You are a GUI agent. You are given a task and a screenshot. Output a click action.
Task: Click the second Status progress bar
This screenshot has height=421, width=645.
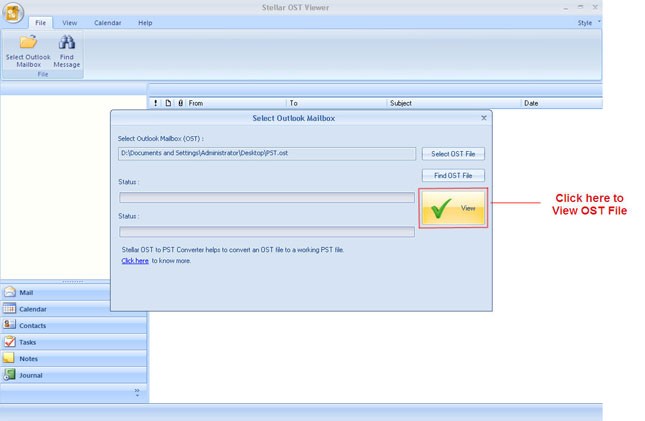(267, 232)
